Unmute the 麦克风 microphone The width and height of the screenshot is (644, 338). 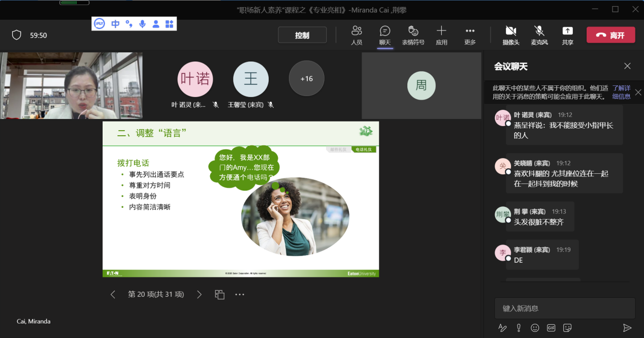pos(539,36)
